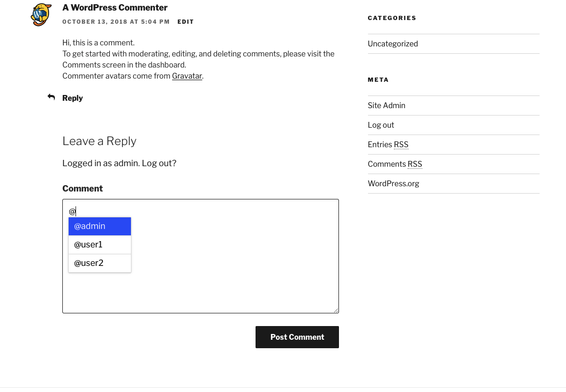Click the reply arrow icon
The width and height of the screenshot is (566, 392).
pyautogui.click(x=51, y=97)
